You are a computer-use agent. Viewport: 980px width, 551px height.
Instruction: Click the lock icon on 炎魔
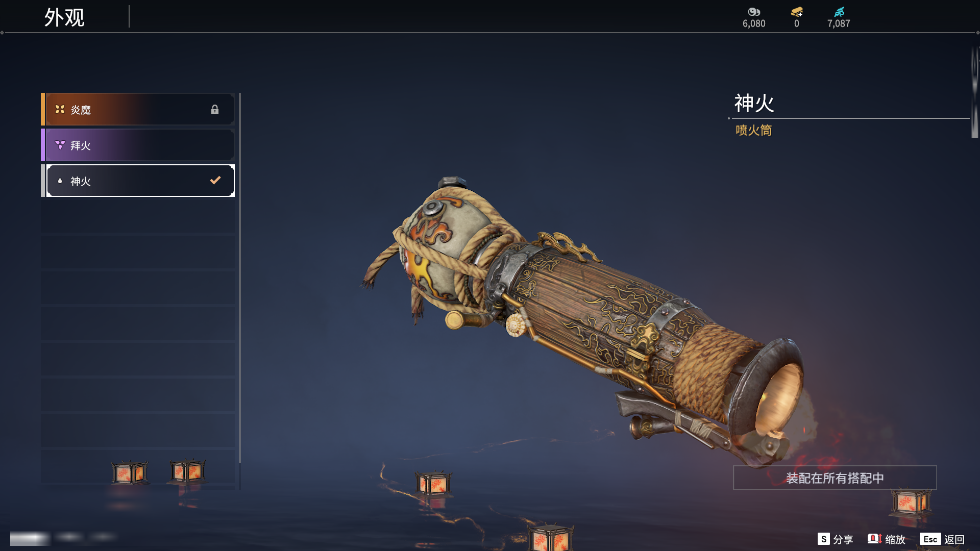(x=215, y=109)
